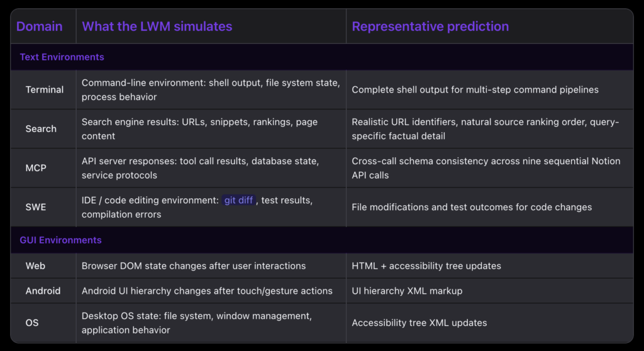This screenshot has width=644, height=351.
Task: Click the highlighted 'git diff' code tag
Action: [x=238, y=200]
